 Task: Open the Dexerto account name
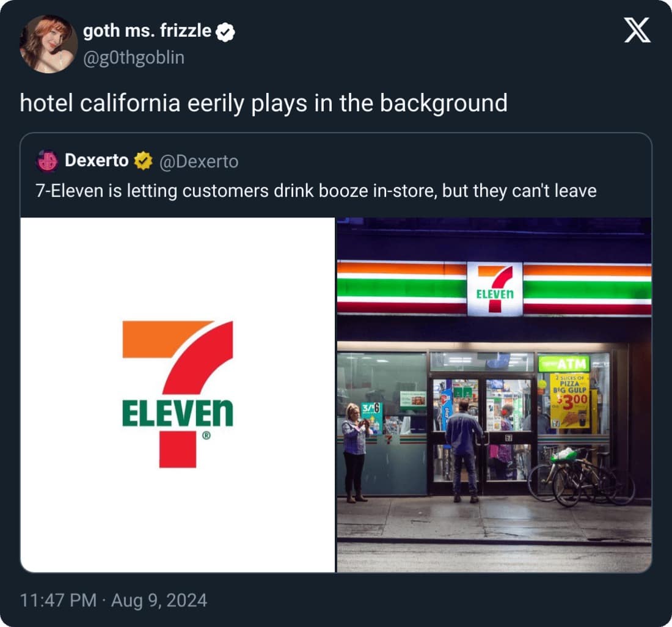pos(97,161)
